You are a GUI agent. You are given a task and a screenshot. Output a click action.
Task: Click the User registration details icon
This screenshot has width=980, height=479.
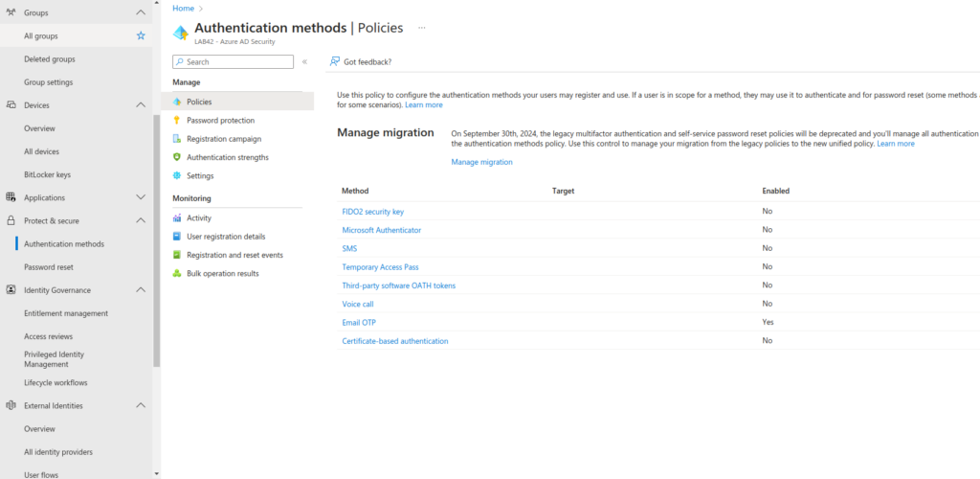pyautogui.click(x=177, y=237)
